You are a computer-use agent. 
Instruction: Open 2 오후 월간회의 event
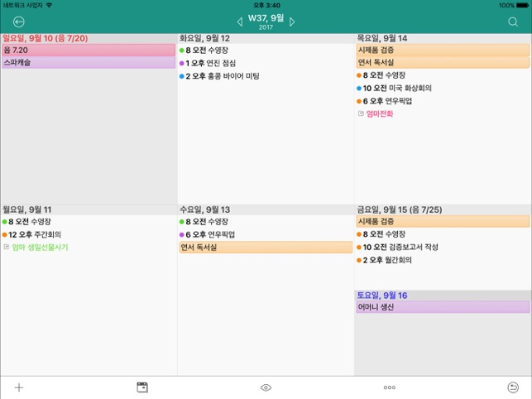coord(385,260)
